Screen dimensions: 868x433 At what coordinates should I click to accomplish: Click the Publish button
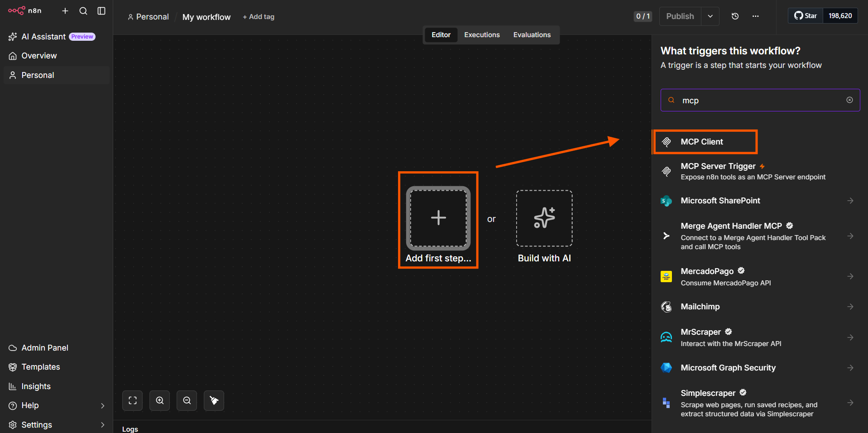[x=680, y=16]
